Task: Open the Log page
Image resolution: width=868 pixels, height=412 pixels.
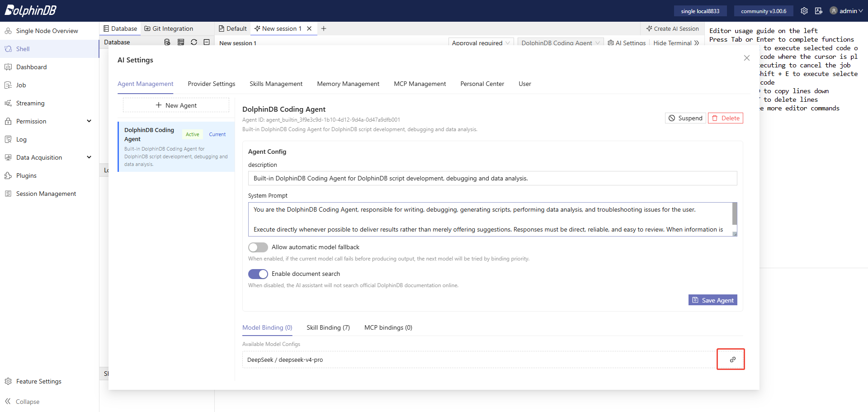Action: [21, 139]
